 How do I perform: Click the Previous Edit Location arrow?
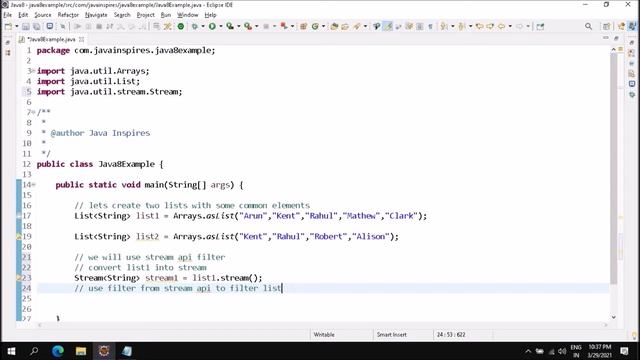pos(480,27)
